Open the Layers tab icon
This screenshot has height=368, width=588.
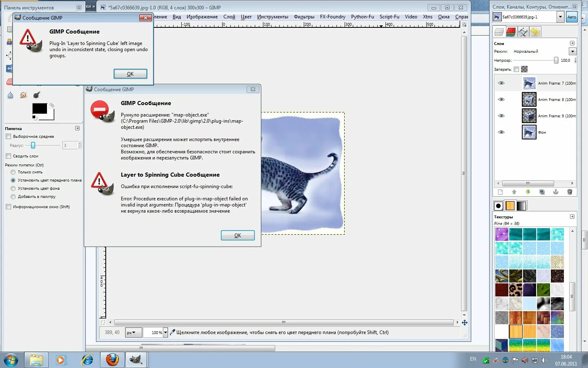pyautogui.click(x=499, y=32)
